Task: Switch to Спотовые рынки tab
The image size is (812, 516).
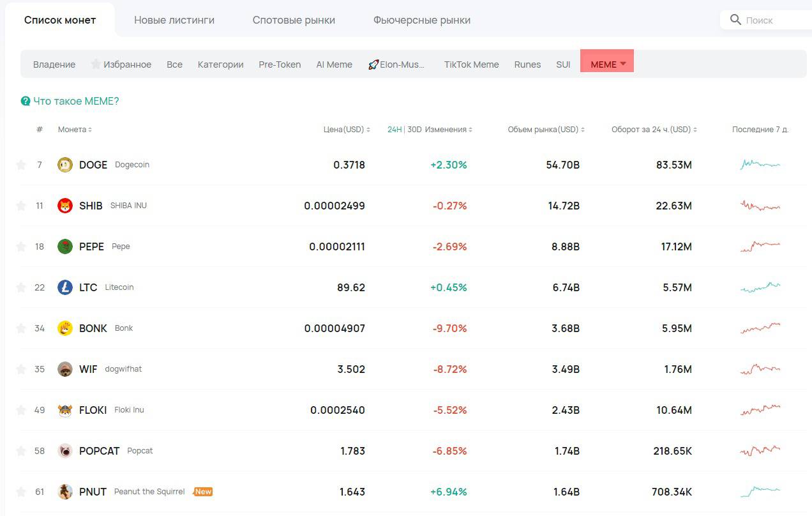Action: pos(294,20)
